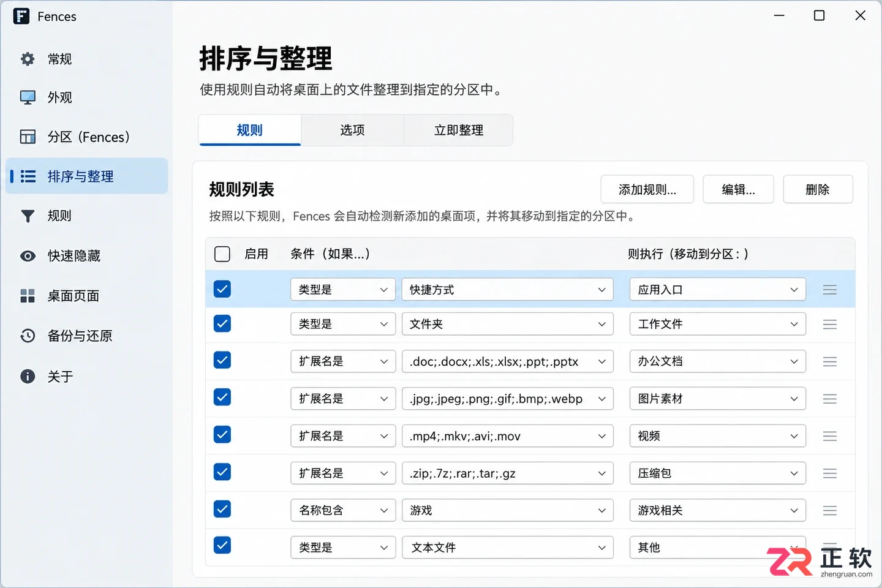882x588 pixels.
Task: Uncheck the .doc;.docx office rule checkbox
Action: 222,360
